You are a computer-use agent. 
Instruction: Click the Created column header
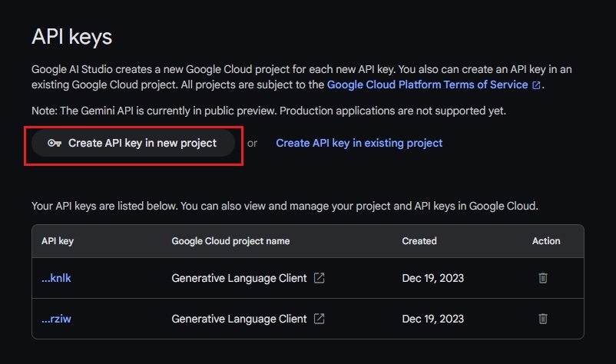click(419, 241)
